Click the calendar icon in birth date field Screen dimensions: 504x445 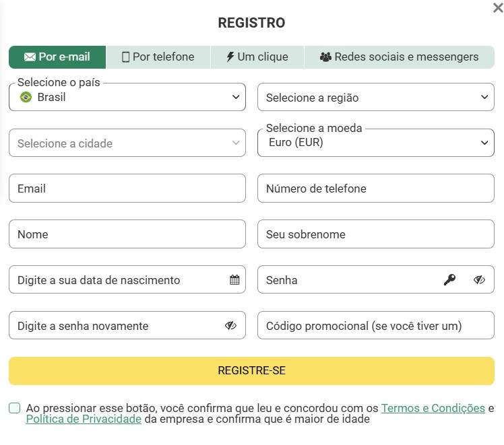coord(234,280)
